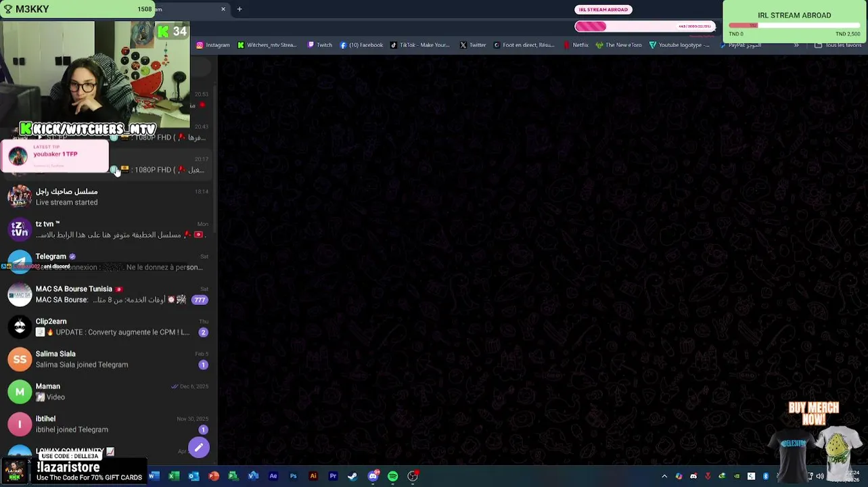The height and width of the screenshot is (487, 868).
Task: Open the Tous les favoris folder
Action: point(838,45)
